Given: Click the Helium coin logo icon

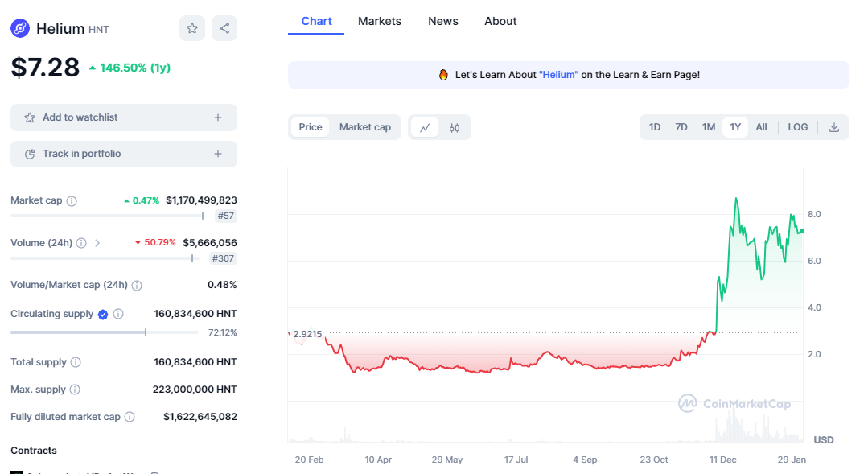Looking at the screenshot, I should [20, 28].
